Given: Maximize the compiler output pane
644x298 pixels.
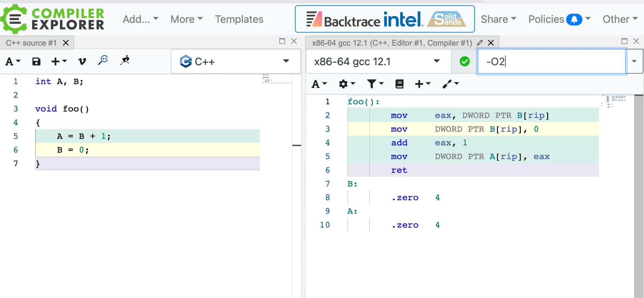Looking at the screenshot, I should [x=624, y=41].
